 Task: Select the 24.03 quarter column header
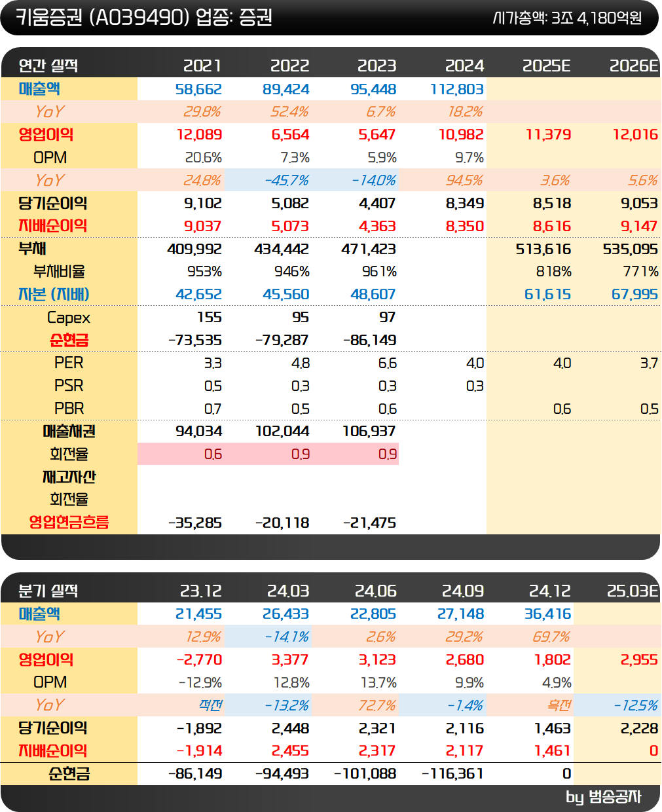[x=288, y=591]
